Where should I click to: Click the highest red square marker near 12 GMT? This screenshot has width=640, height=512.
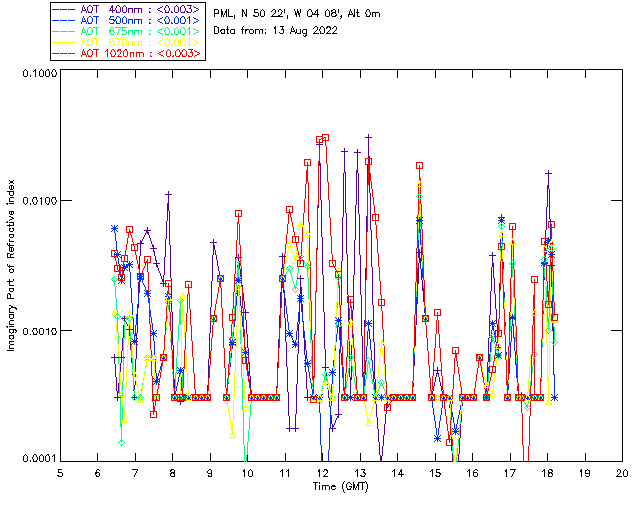[x=325, y=138]
